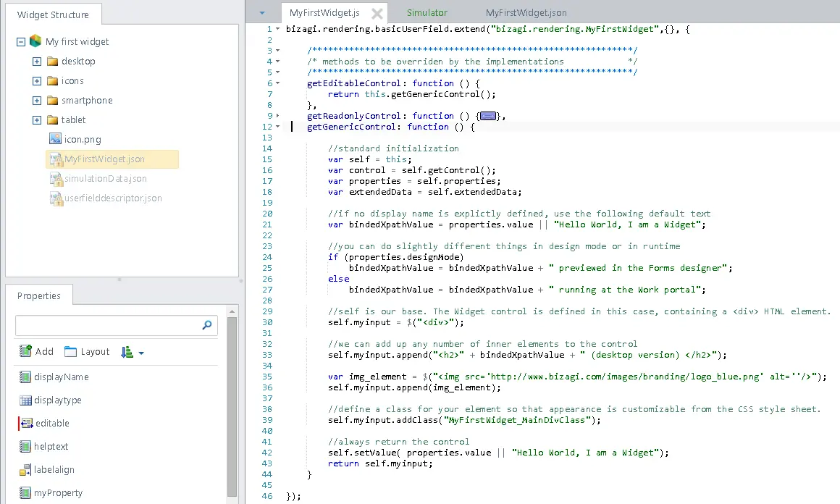Viewport: 840px width, 504px height.
Task: Select the icon.png tree item text
Action: coord(83,140)
